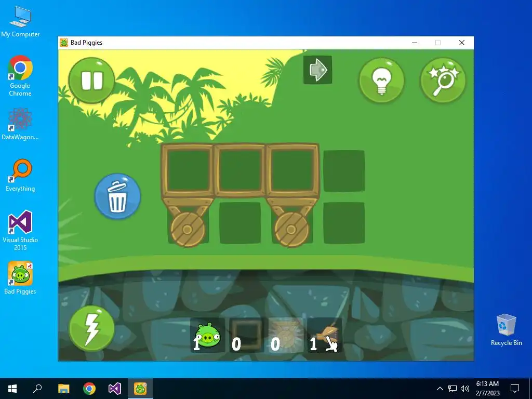The height and width of the screenshot is (399, 532).
Task: Open taskbar search magnifier
Action: click(37, 389)
